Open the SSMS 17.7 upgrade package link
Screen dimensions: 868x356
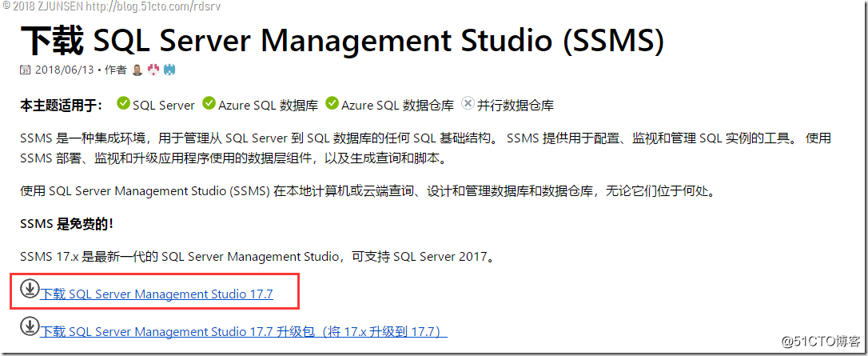[244, 331]
